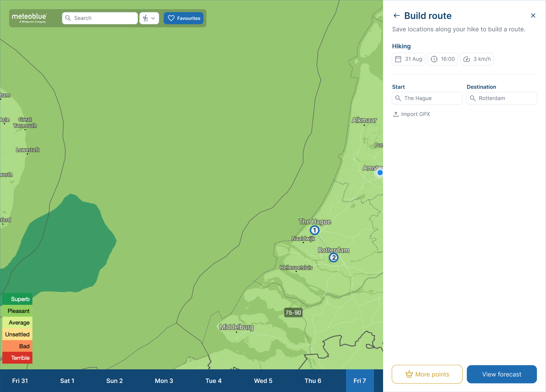Change the 16:00 start time
This screenshot has width=546, height=392.
(443, 59)
